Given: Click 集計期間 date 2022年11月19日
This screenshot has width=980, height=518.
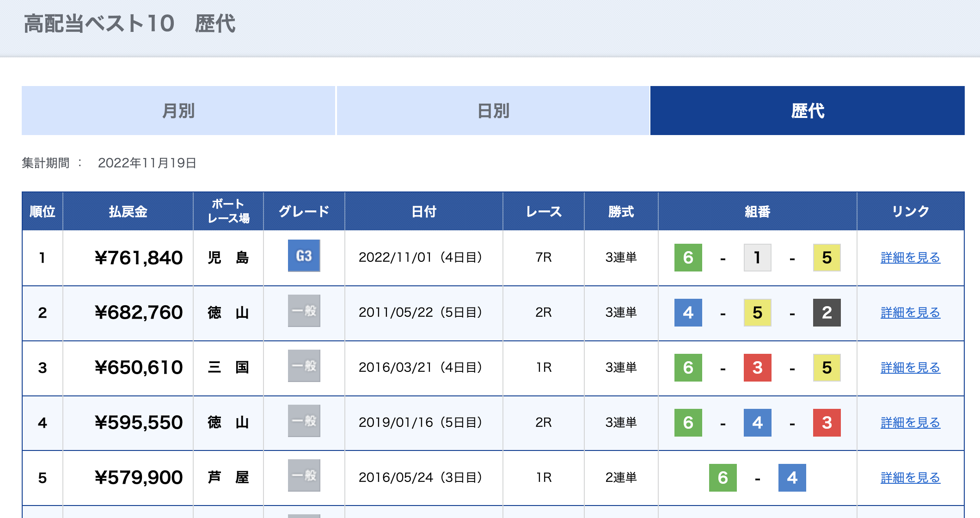Looking at the screenshot, I should pos(147,163).
